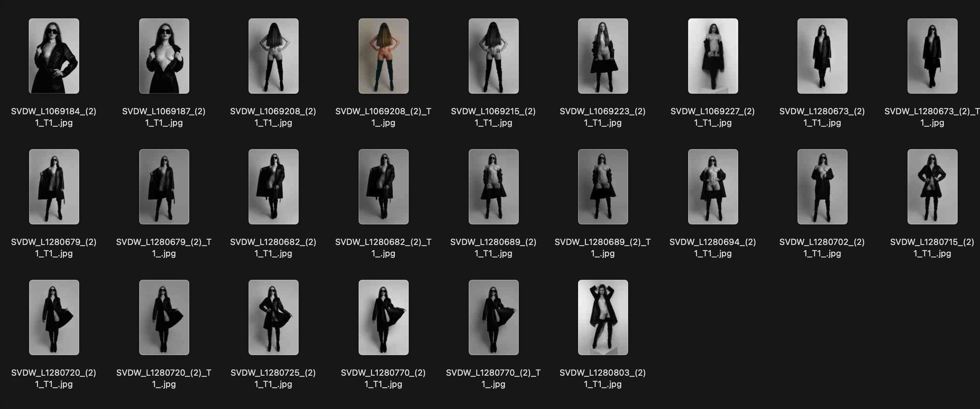The image size is (980, 409).
Task: Select thumbnail of SVDW_L1280770_(2)1_T1_.jpg
Action: click(x=383, y=317)
